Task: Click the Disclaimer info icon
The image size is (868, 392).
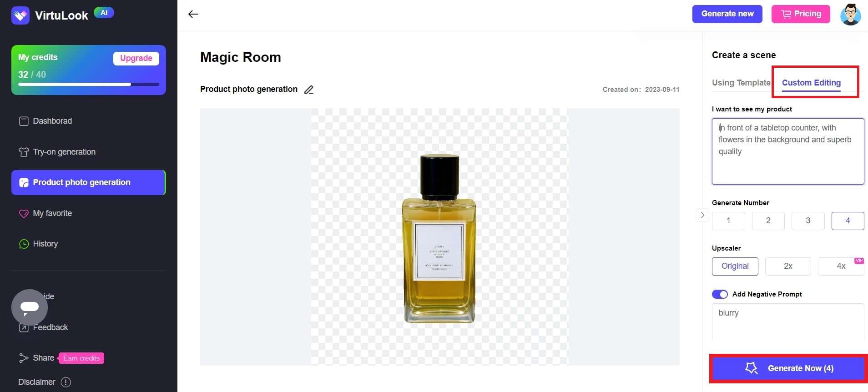Action: click(x=66, y=382)
